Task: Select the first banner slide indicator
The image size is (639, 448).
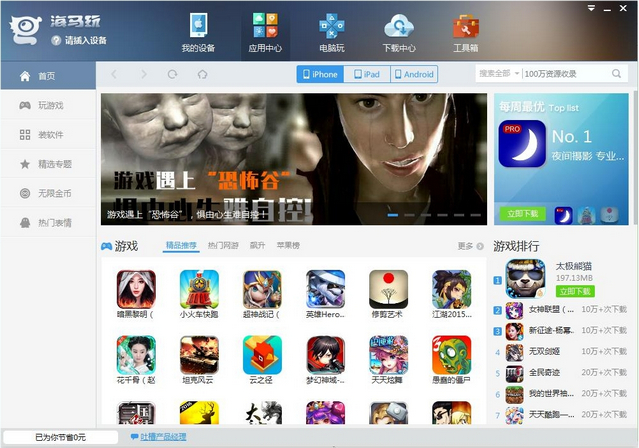Action: [x=393, y=215]
